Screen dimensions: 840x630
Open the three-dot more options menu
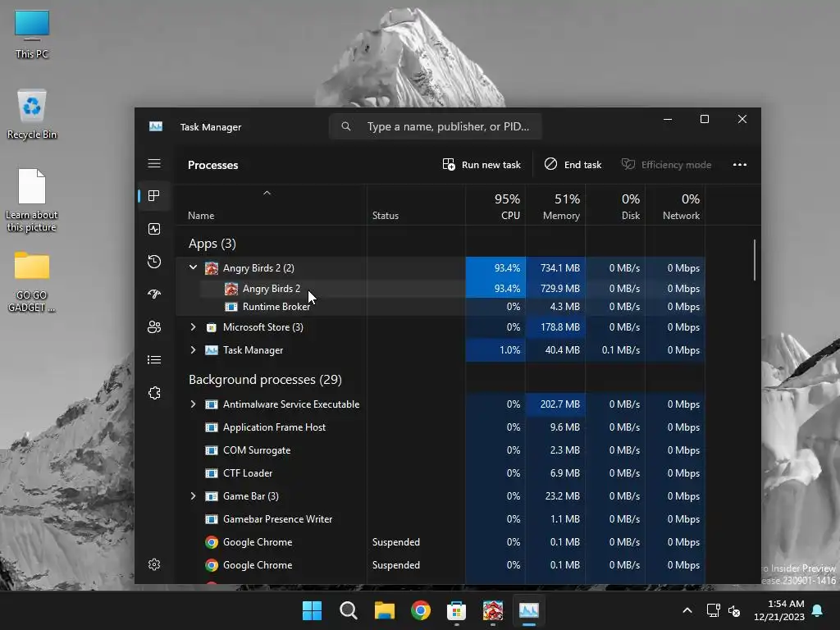click(740, 165)
